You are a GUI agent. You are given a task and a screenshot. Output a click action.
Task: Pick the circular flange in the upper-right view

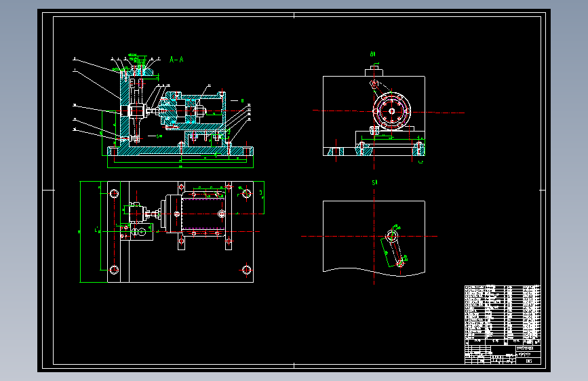coord(392,111)
